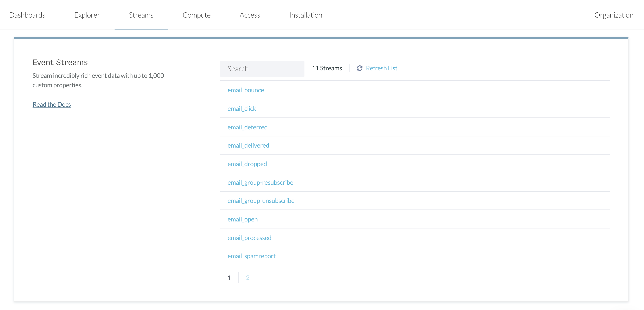This screenshot has height=310, width=644.
Task: Open the email_group-resubscribe stream
Action: (260, 182)
